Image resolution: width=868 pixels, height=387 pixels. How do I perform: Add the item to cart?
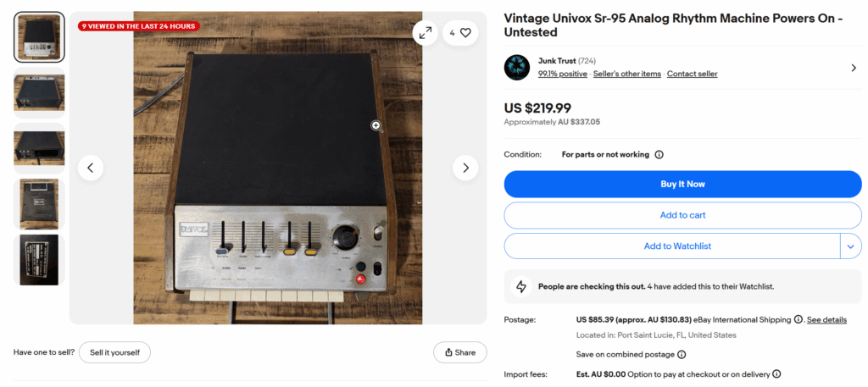[x=682, y=215]
